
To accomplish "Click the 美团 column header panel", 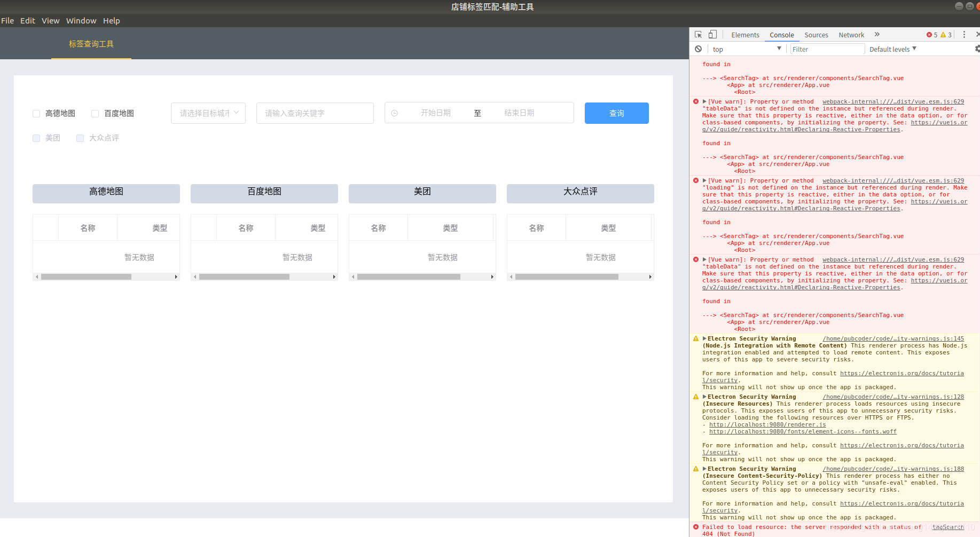I will coord(422,193).
